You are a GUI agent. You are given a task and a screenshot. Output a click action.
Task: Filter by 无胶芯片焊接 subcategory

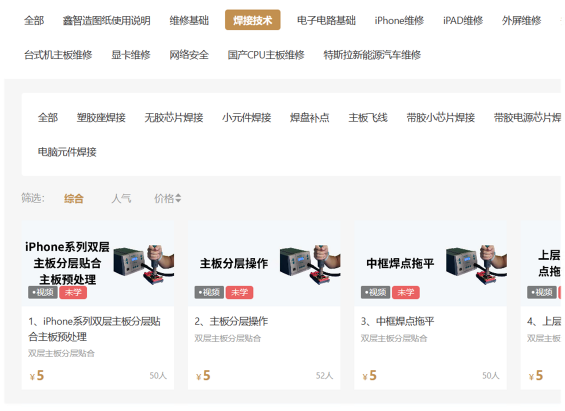click(x=174, y=117)
